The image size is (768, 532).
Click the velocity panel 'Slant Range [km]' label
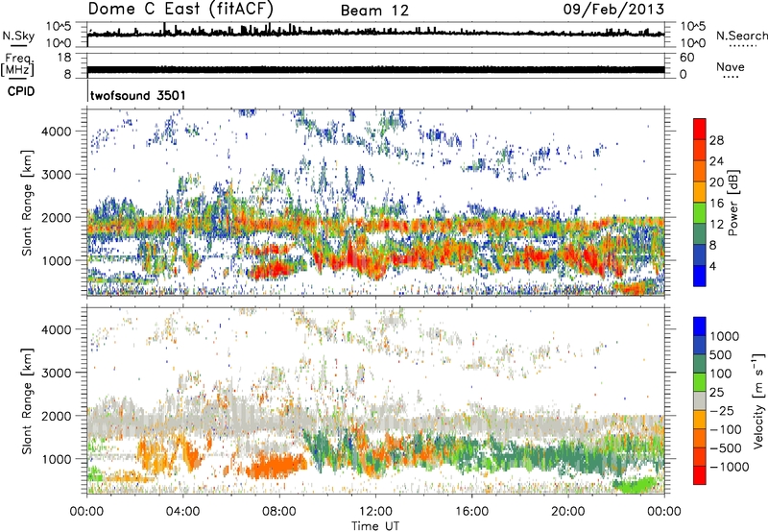pos(27,400)
